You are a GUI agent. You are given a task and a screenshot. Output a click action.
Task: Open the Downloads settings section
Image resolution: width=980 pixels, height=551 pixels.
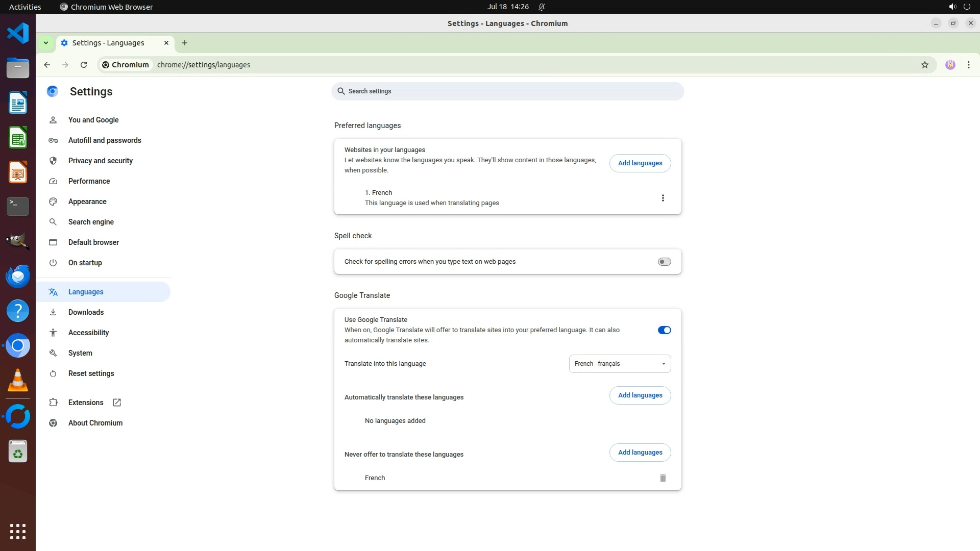[86, 312]
